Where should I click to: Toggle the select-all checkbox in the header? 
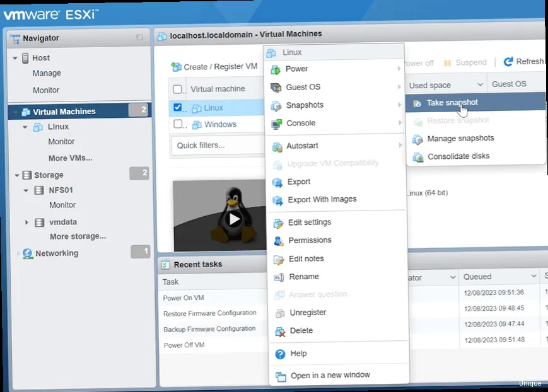coord(177,89)
